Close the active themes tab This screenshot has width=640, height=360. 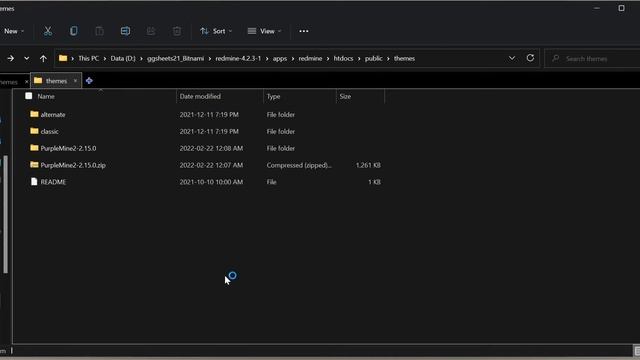tap(75, 81)
